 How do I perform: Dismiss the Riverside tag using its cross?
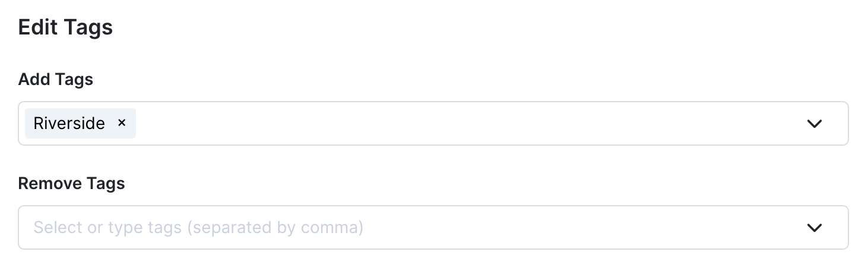pos(122,123)
